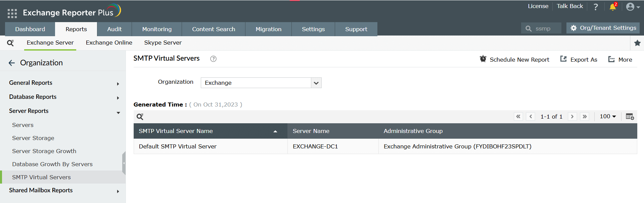Click the EXCHANGE-DC1 cell

pyautogui.click(x=333, y=146)
